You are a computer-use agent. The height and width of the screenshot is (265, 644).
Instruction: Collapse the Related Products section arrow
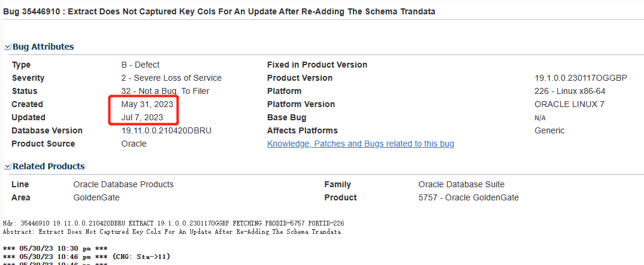click(7, 166)
